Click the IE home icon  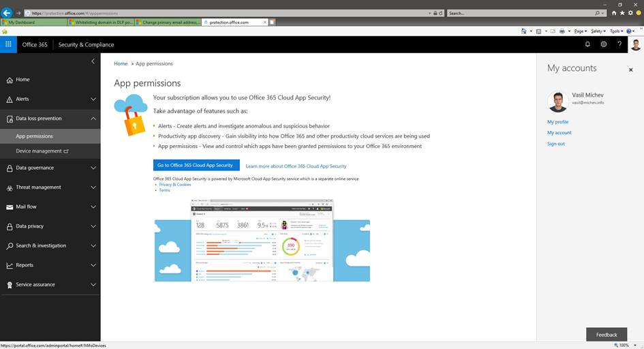pos(614,13)
